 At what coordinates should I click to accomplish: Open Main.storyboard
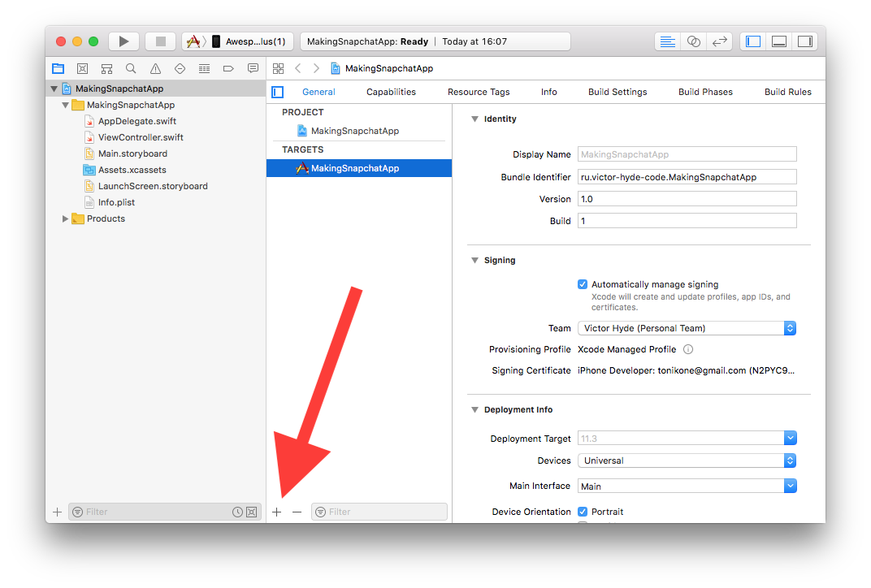click(132, 153)
